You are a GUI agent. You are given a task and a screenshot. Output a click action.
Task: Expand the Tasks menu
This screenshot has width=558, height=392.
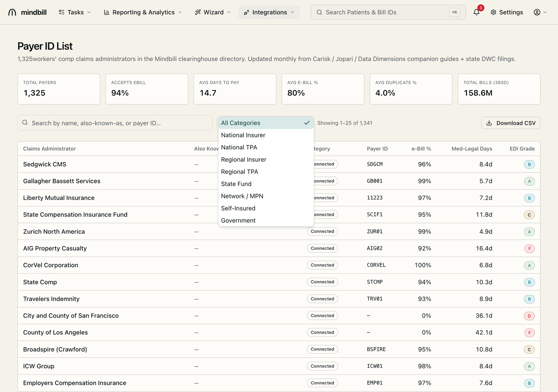[75, 12]
